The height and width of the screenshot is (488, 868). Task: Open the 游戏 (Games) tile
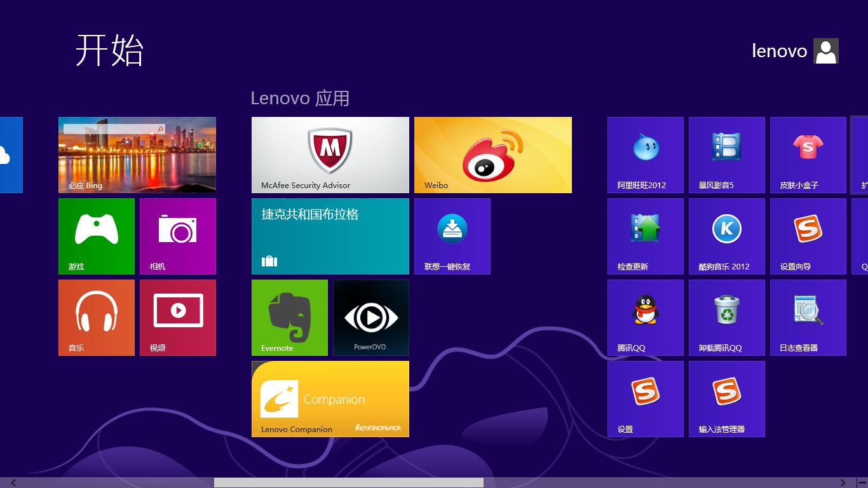pyautogui.click(x=96, y=236)
